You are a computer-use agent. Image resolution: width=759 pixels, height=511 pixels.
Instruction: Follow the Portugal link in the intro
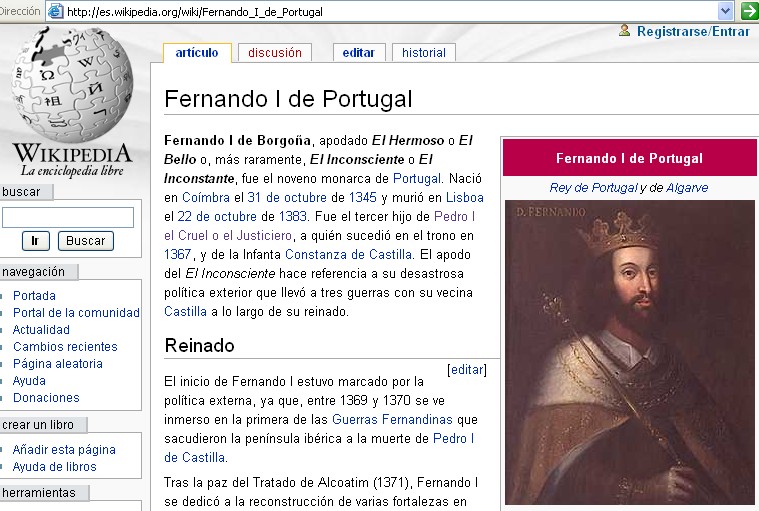417,179
